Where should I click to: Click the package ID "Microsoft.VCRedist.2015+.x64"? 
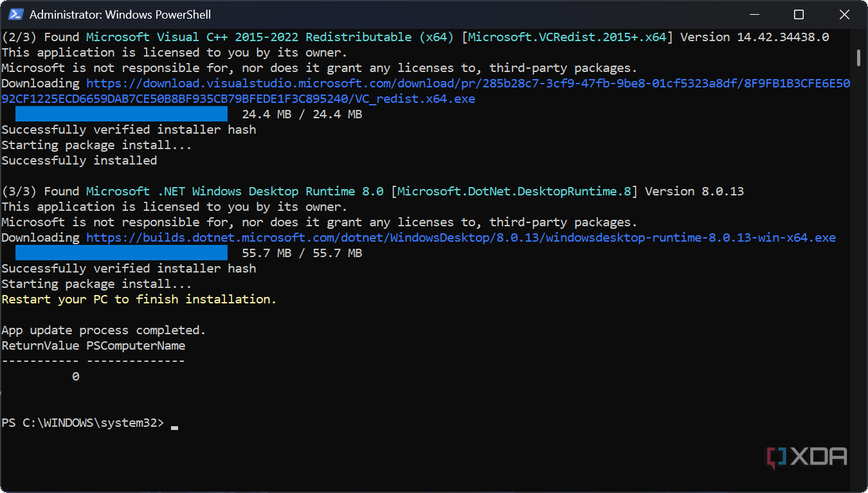tap(567, 37)
